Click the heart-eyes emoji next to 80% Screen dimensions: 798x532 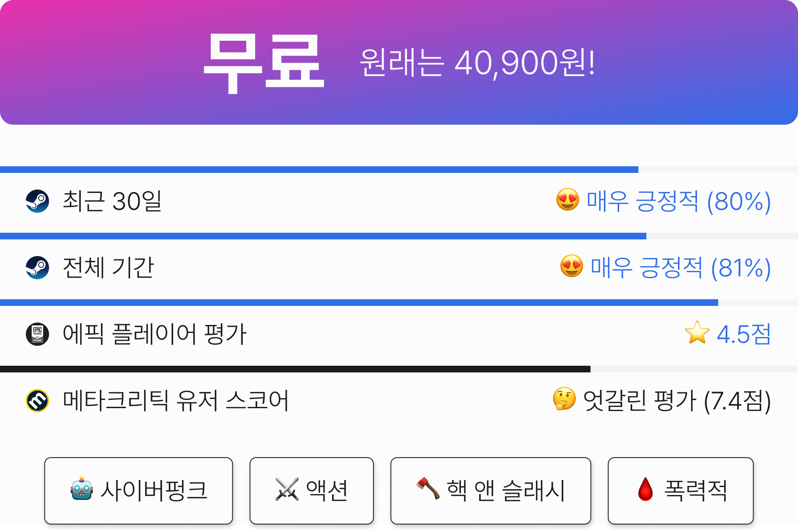[x=568, y=199]
